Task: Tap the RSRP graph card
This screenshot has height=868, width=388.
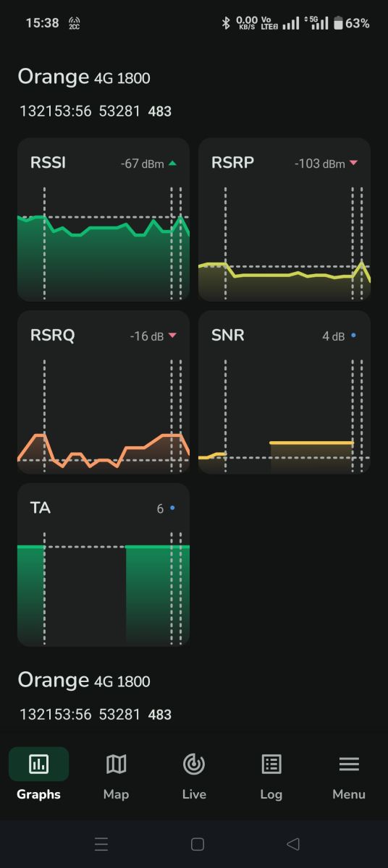Action: point(284,219)
